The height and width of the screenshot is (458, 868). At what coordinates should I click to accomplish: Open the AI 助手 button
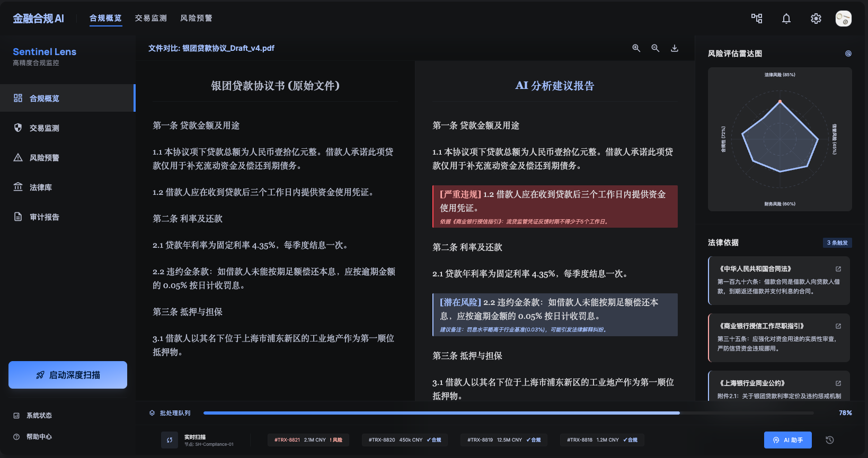tap(787, 440)
